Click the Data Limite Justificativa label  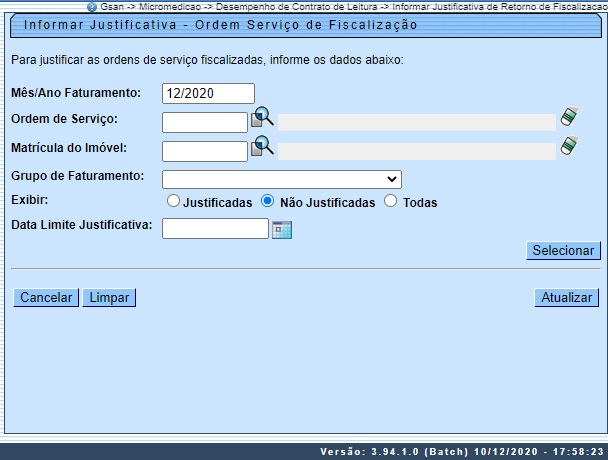click(x=82, y=225)
